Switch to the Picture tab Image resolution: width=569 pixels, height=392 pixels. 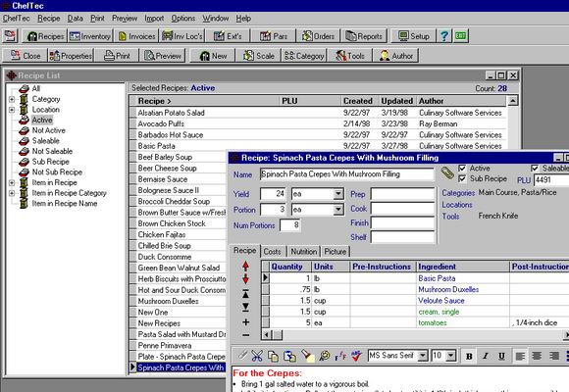[x=335, y=251]
